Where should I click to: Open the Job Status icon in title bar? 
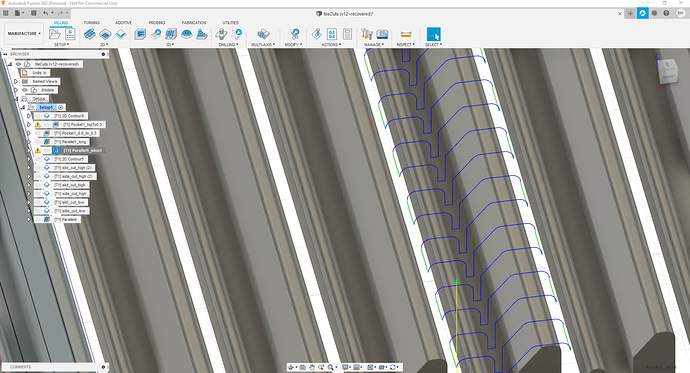(x=654, y=13)
